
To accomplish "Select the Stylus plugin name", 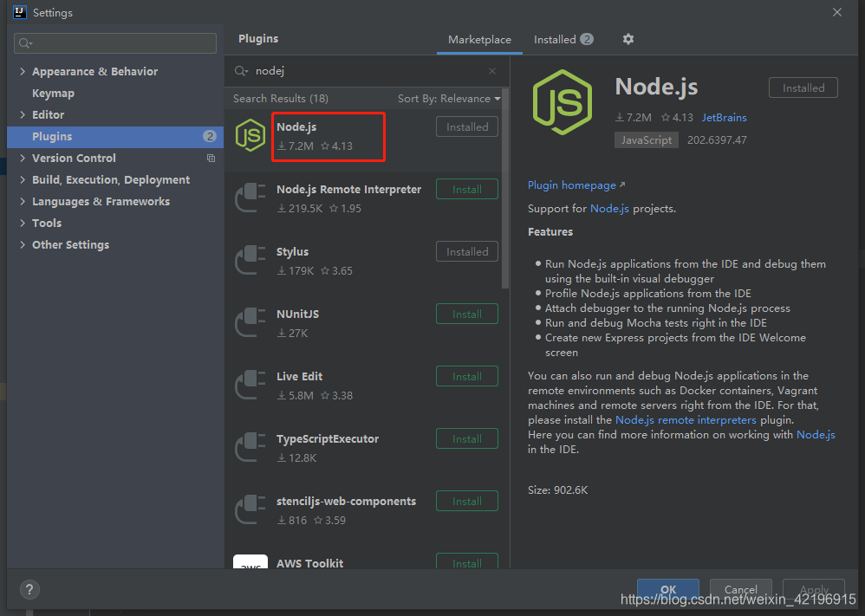I will (292, 252).
